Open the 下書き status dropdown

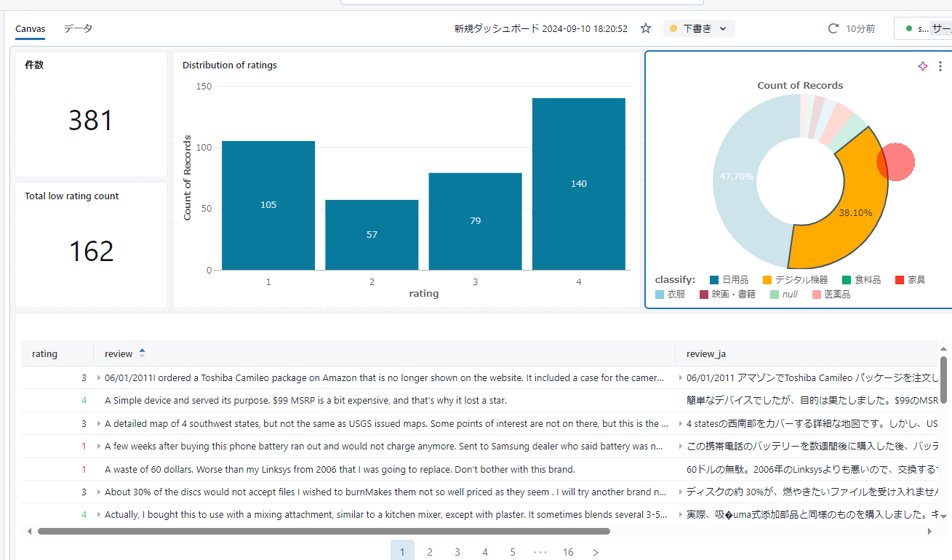[699, 28]
